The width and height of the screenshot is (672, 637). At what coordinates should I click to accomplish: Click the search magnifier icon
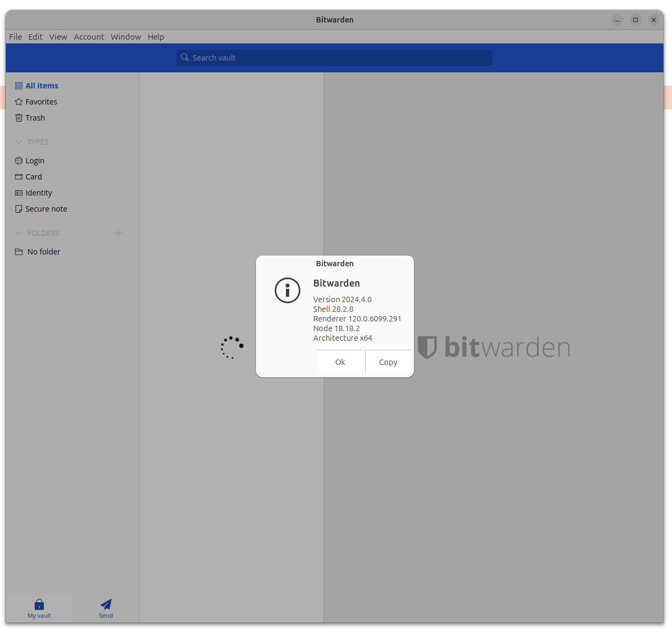click(185, 57)
